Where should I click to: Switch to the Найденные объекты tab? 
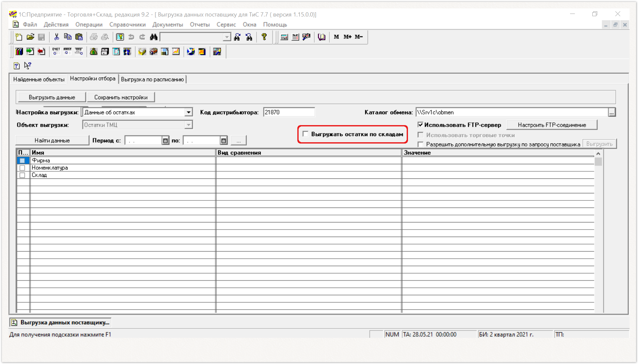(39, 80)
